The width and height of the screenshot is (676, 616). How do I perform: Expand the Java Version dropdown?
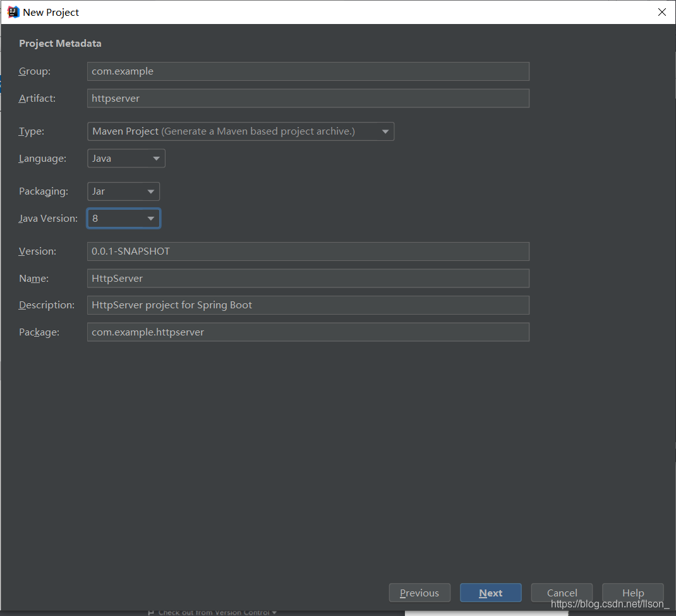point(124,219)
